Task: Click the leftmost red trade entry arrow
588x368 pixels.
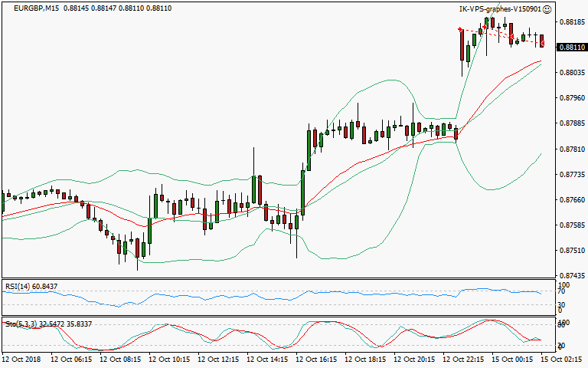Action: tap(459, 30)
